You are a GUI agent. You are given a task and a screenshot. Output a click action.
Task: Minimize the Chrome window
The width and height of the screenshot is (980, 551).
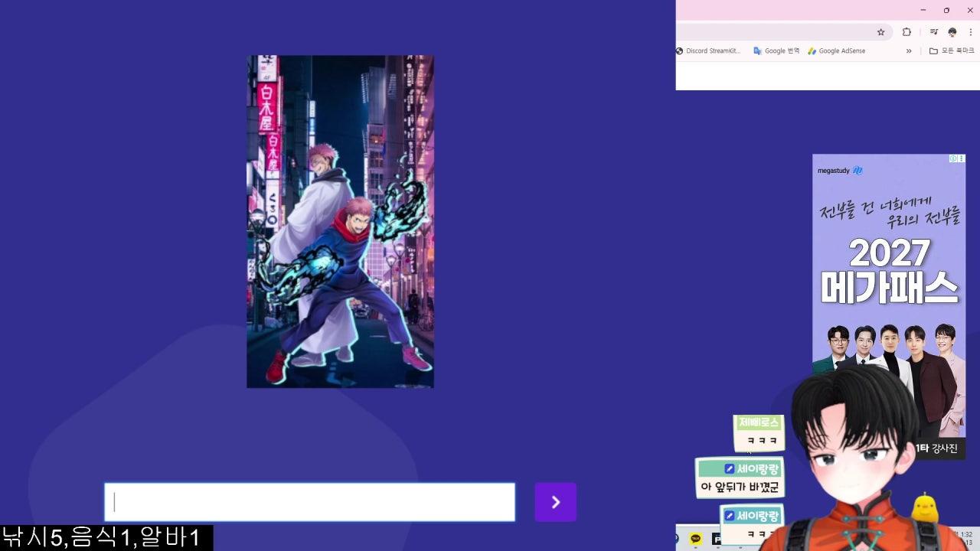(923, 10)
